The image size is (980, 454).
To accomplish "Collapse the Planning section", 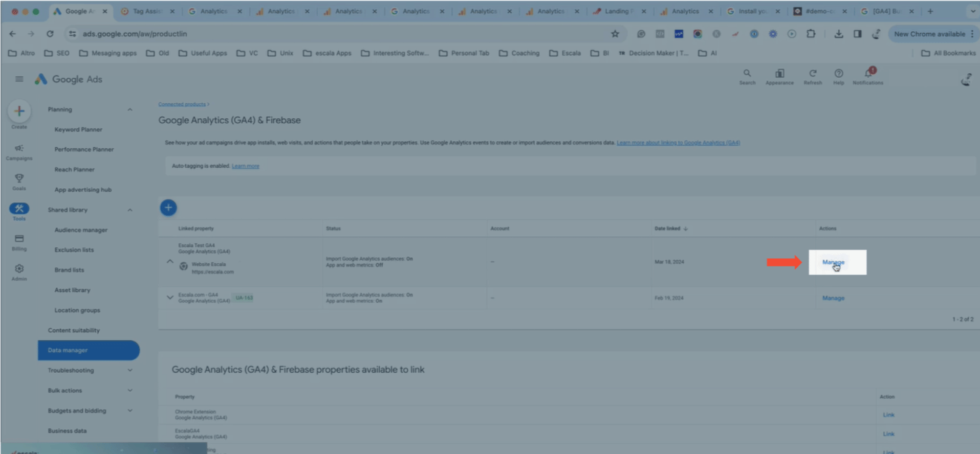I will pos(130,109).
